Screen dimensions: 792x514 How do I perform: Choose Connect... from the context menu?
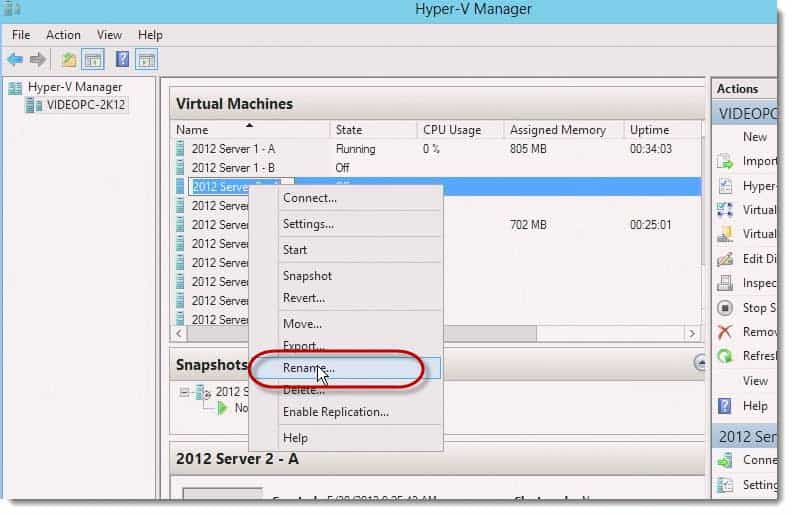pos(346,198)
